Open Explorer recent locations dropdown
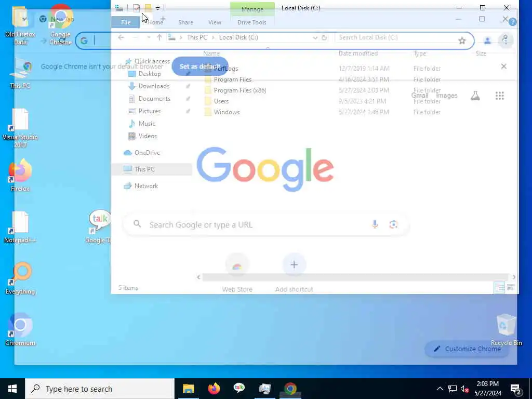The image size is (532, 399). point(149,37)
